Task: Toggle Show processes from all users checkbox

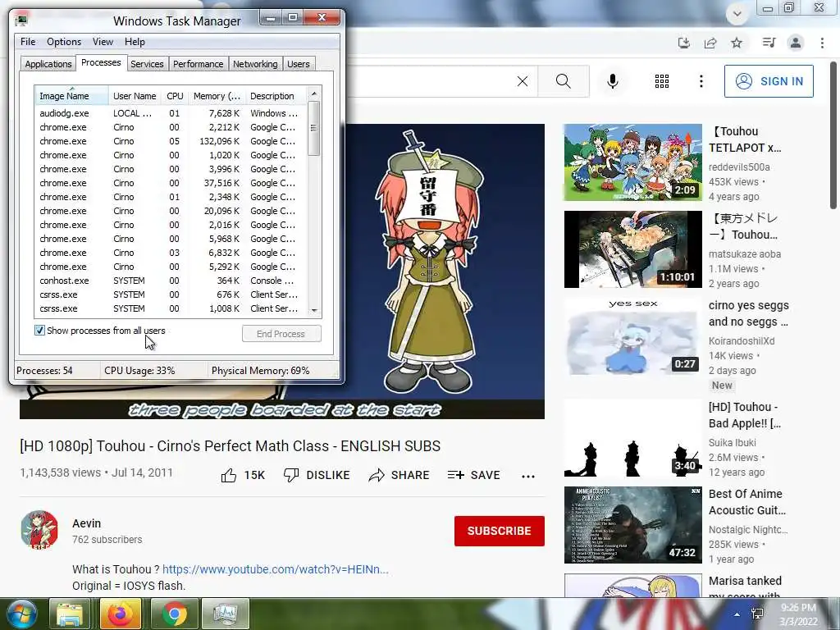Action: coord(39,331)
